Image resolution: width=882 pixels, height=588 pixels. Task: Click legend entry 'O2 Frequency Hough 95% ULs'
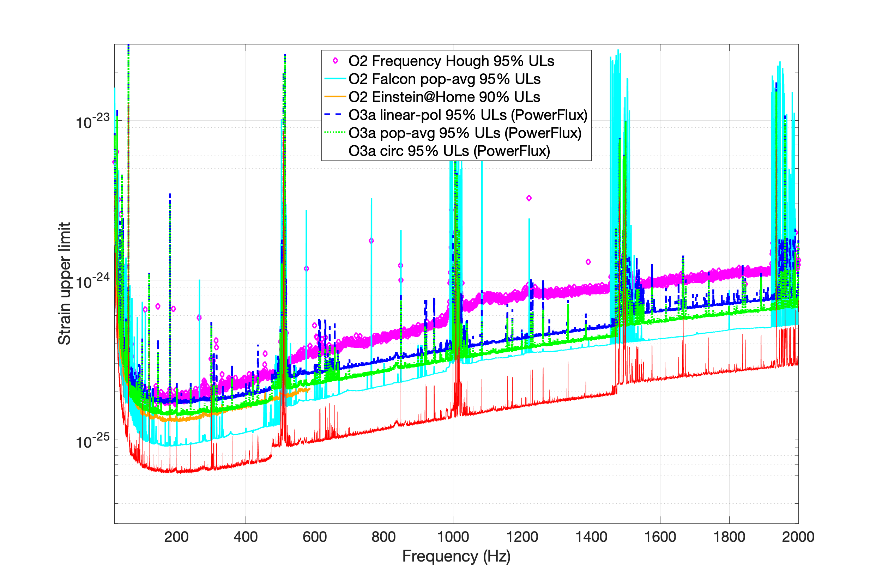(451, 61)
